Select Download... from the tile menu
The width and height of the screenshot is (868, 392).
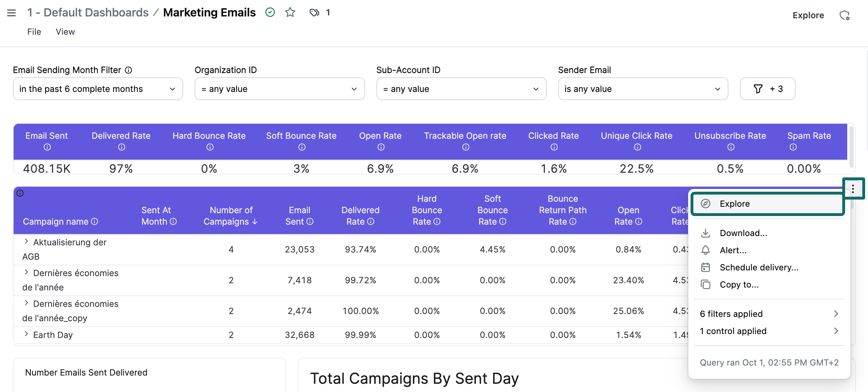coord(743,233)
